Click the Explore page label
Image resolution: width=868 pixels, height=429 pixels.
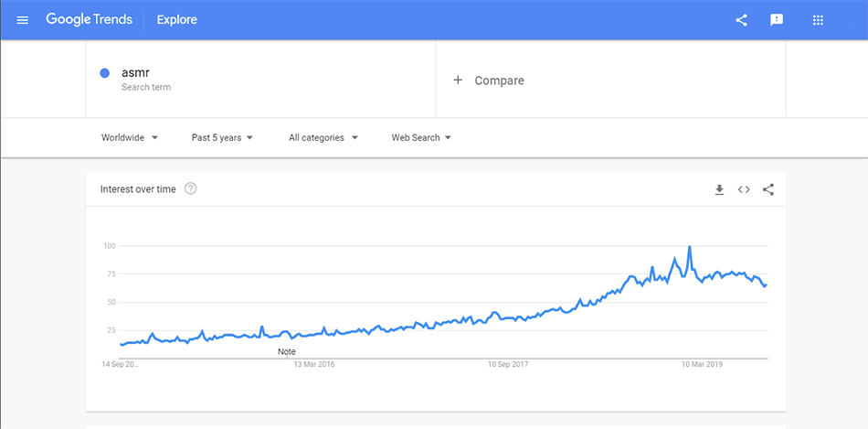click(x=176, y=20)
